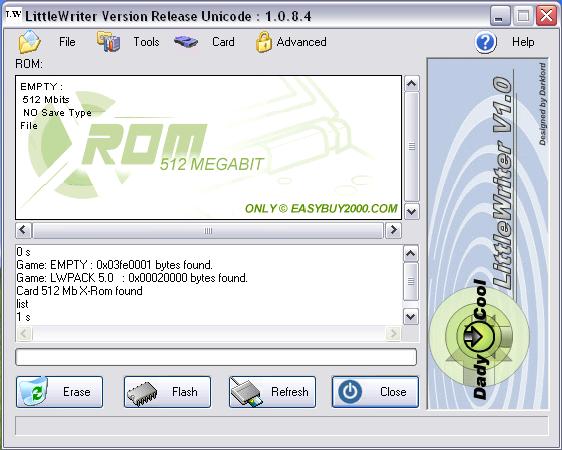The image size is (562, 450).
Task: Click ROM list scroll right arrow
Action: (x=393, y=230)
